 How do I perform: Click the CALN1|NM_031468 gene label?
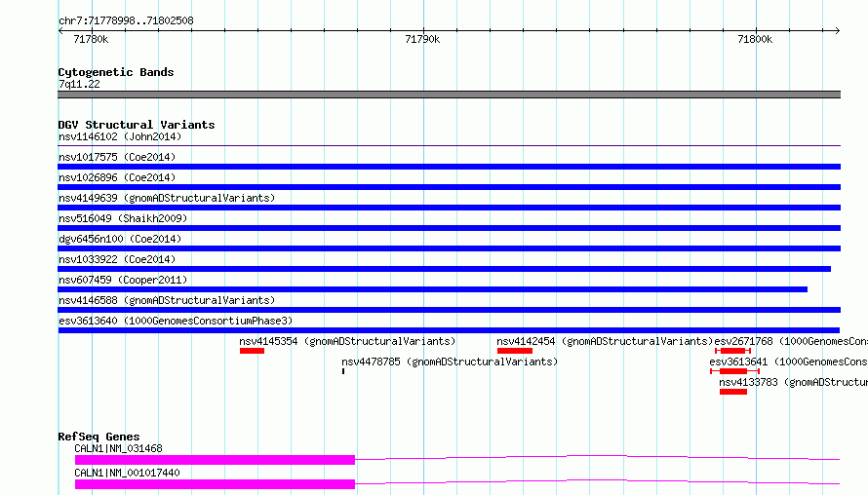tap(118, 448)
